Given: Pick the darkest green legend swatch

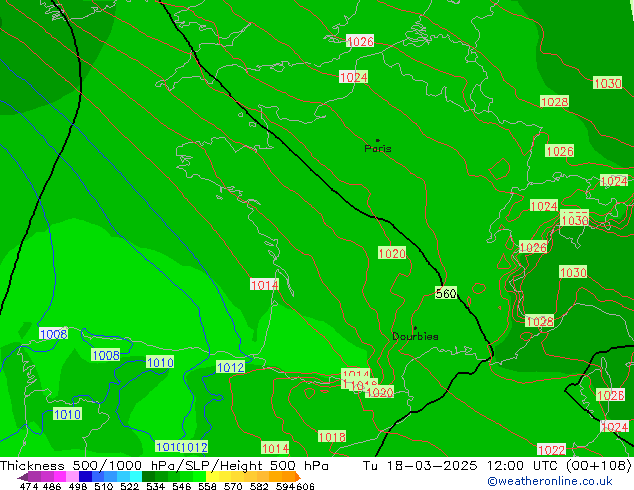Looking at the screenshot, I should tap(149, 476).
